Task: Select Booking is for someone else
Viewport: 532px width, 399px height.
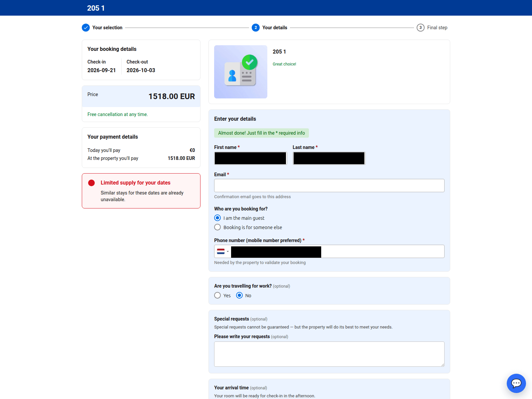Action: (x=217, y=227)
